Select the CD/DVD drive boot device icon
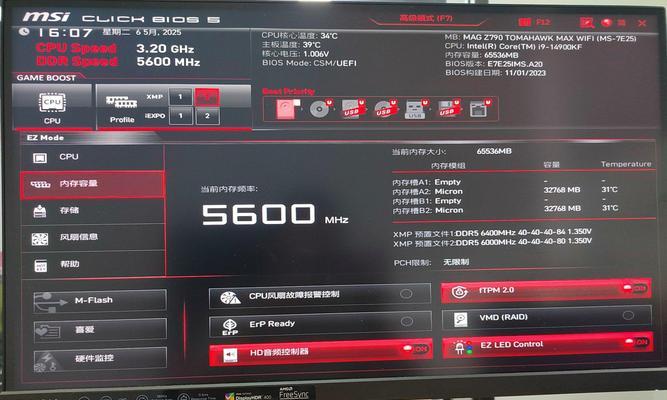This screenshot has width=667, height=400. tap(320, 109)
